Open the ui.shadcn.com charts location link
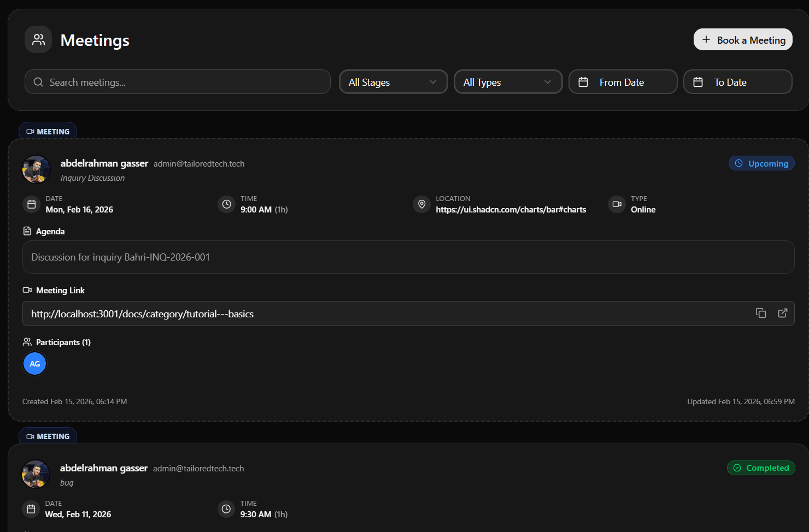Viewport: 809px width, 532px height. coord(511,209)
